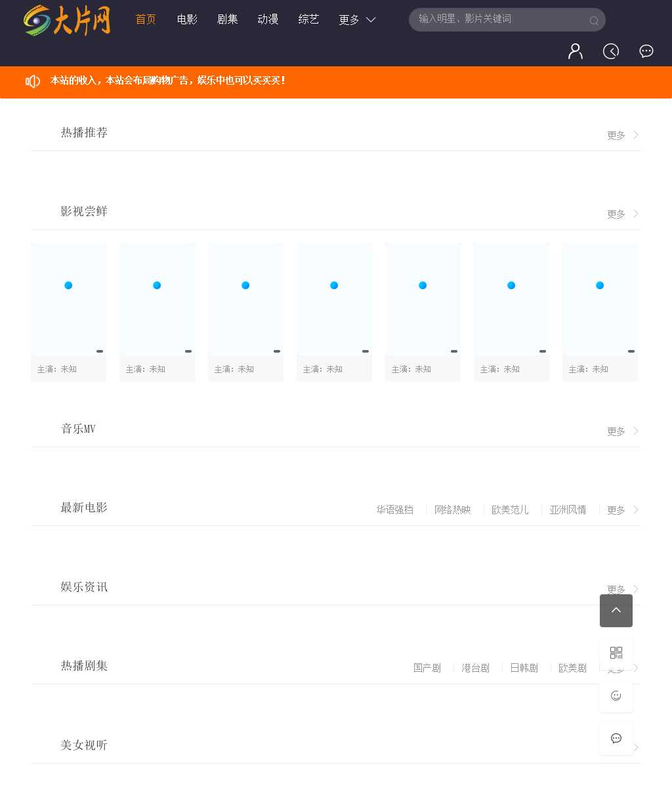Image resolution: width=672 pixels, height=788 pixels.
Task: Click the floating chat comment icon
Action: click(x=616, y=738)
